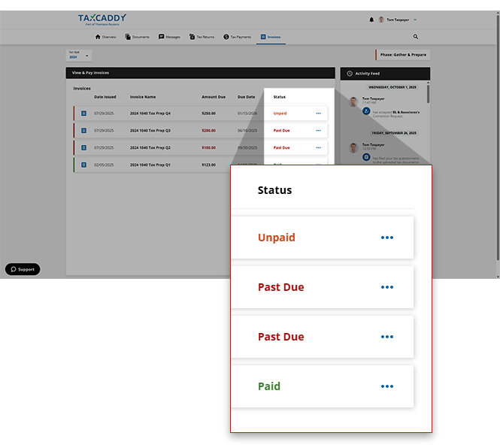Switch to the Overview tab
This screenshot has height=448, width=500.
(x=105, y=37)
